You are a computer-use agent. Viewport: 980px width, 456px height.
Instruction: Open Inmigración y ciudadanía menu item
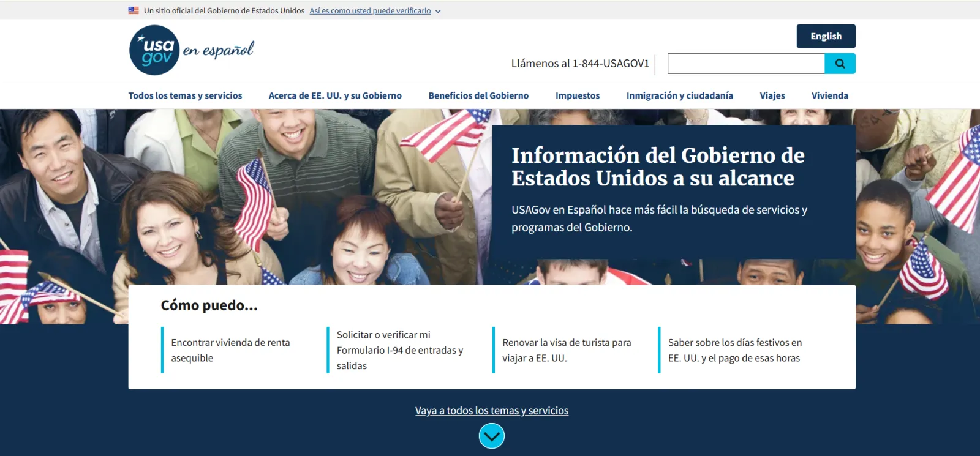point(679,95)
